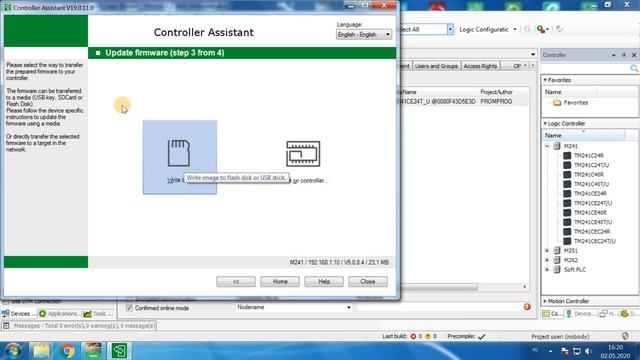640x360 pixels.
Task: Open the Tools tab at bottom left
Action: point(98,313)
